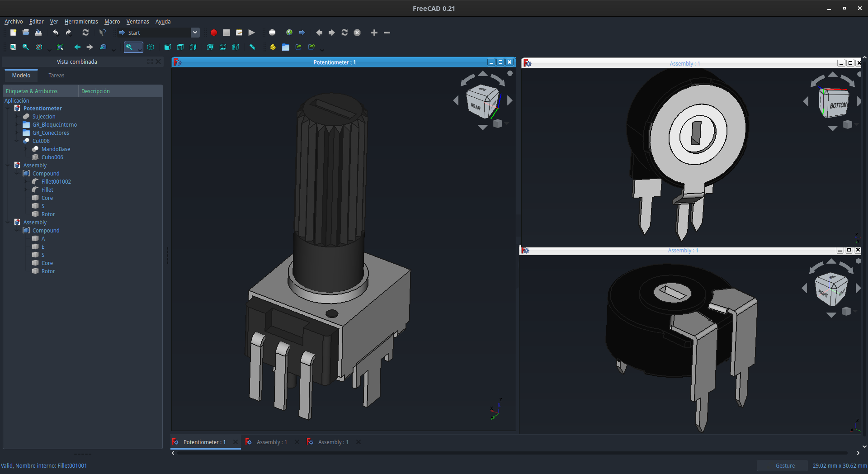Collapse the Cut008 tree node
Viewport: 868px width, 474px height.
[x=17, y=141]
